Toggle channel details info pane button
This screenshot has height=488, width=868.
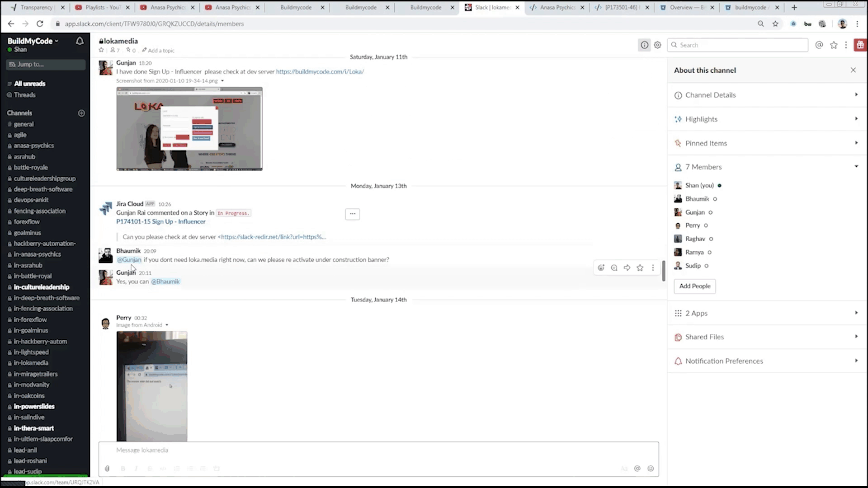pos(644,45)
